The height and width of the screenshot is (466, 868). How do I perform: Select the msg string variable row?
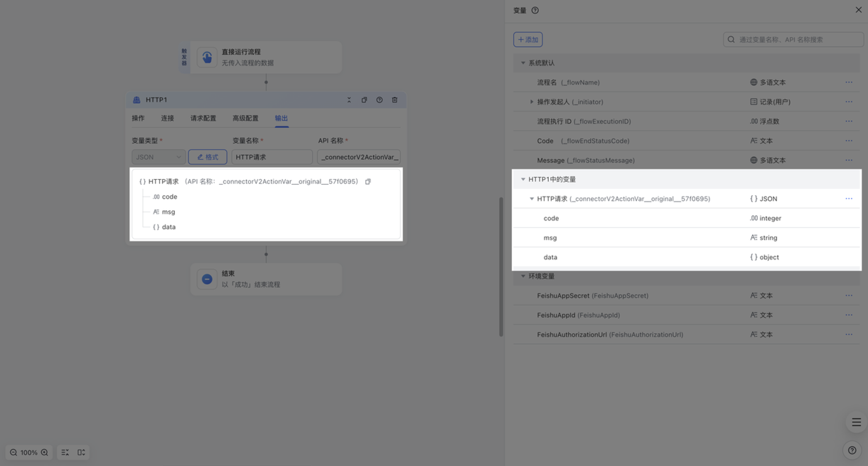point(686,238)
